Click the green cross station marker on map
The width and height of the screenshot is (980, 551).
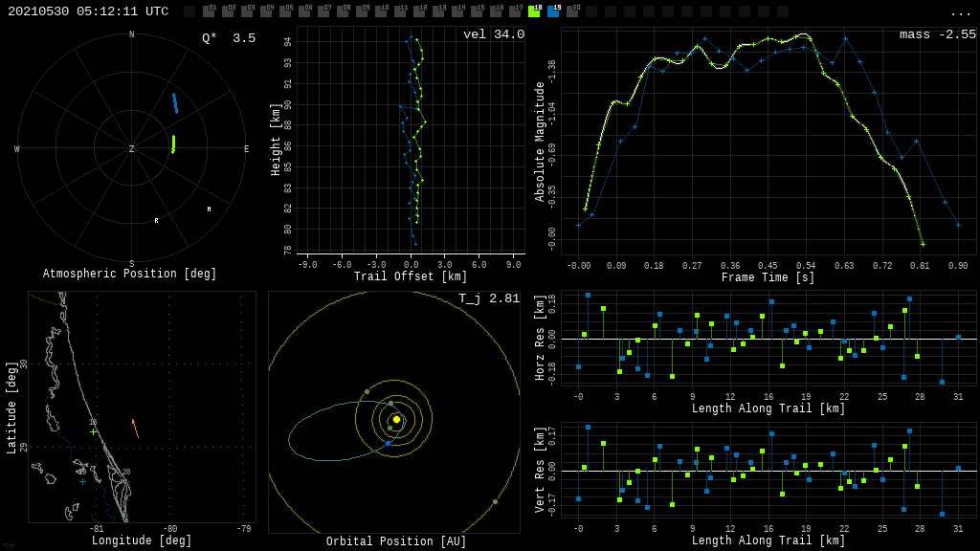tap(93, 431)
